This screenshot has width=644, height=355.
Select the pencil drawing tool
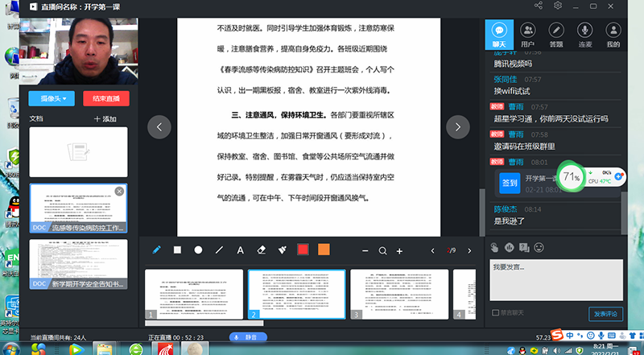pyautogui.click(x=157, y=250)
